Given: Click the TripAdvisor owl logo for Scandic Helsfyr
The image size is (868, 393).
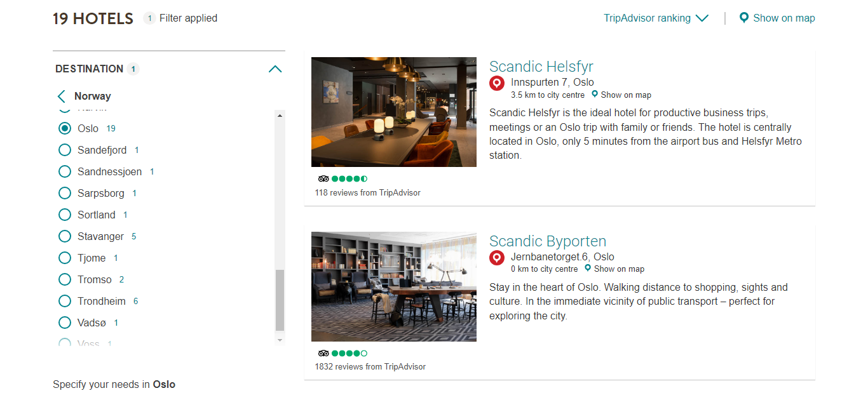Looking at the screenshot, I should tap(323, 179).
